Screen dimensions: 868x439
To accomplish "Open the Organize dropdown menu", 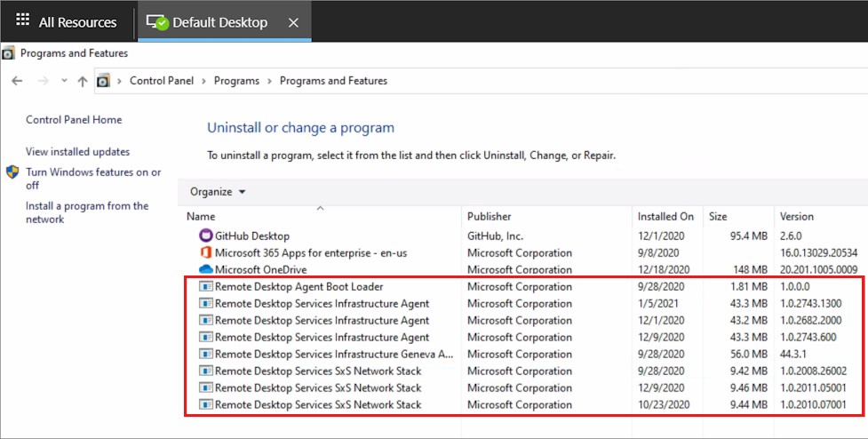I will (x=218, y=192).
